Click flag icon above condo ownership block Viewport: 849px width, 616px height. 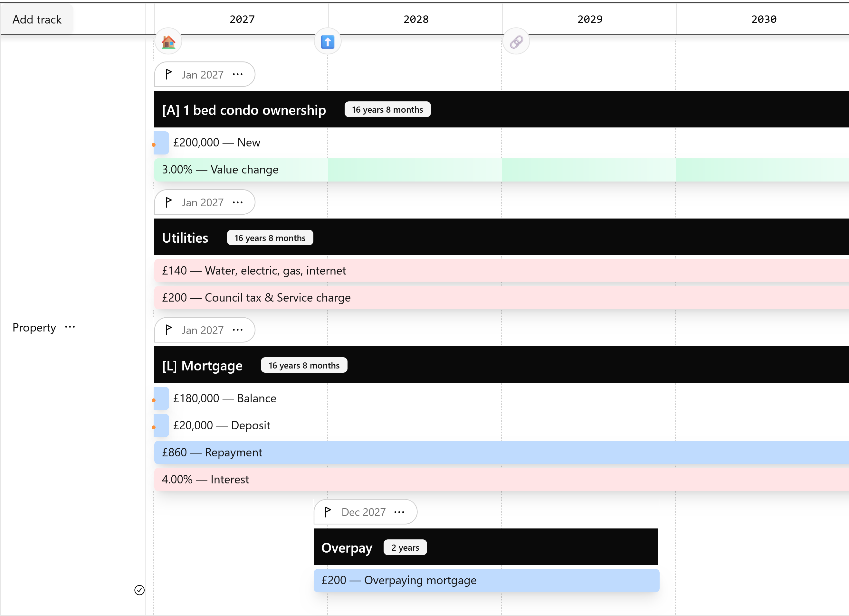pos(168,74)
